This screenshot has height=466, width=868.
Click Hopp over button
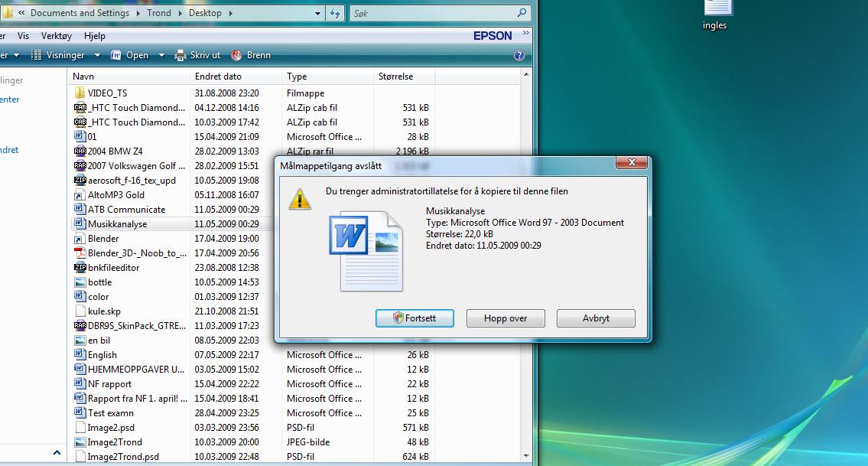(506, 318)
